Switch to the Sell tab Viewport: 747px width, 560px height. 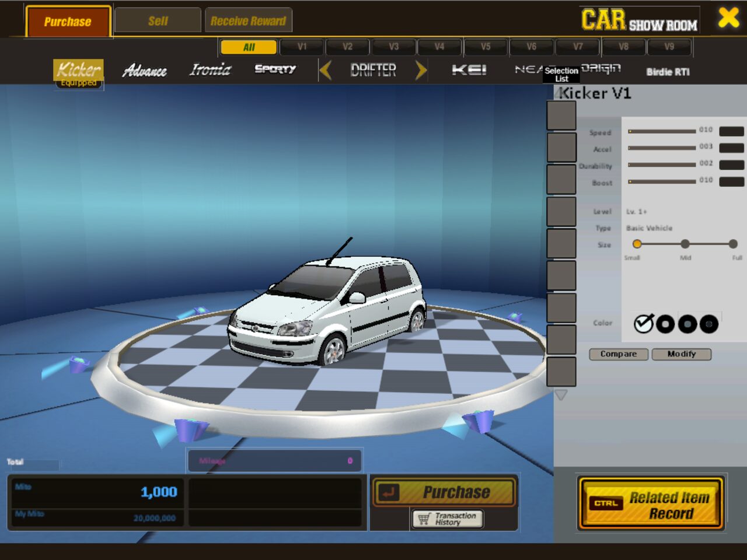pyautogui.click(x=158, y=20)
